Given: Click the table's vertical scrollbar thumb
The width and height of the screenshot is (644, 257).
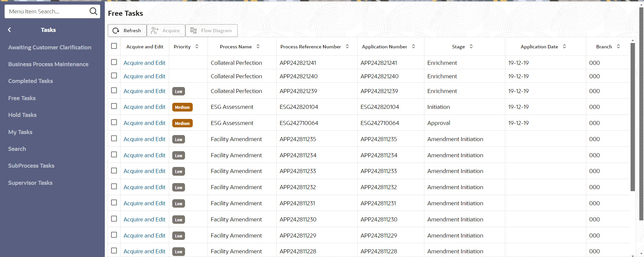Looking at the screenshot, I should click(633, 117).
